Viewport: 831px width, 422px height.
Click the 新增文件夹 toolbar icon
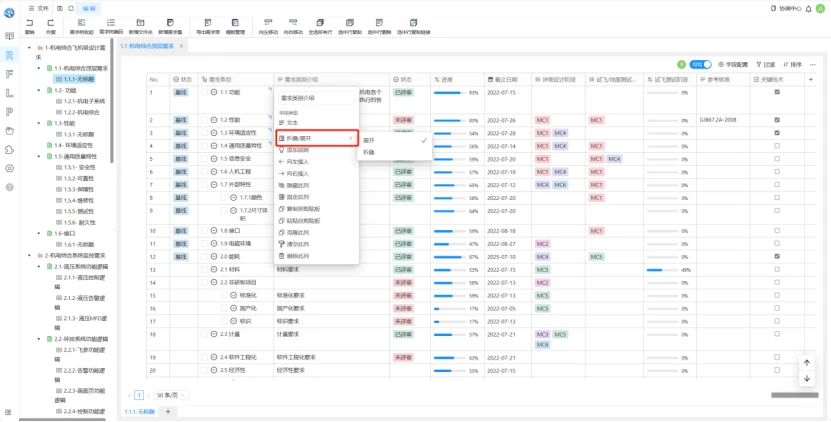pyautogui.click(x=140, y=23)
